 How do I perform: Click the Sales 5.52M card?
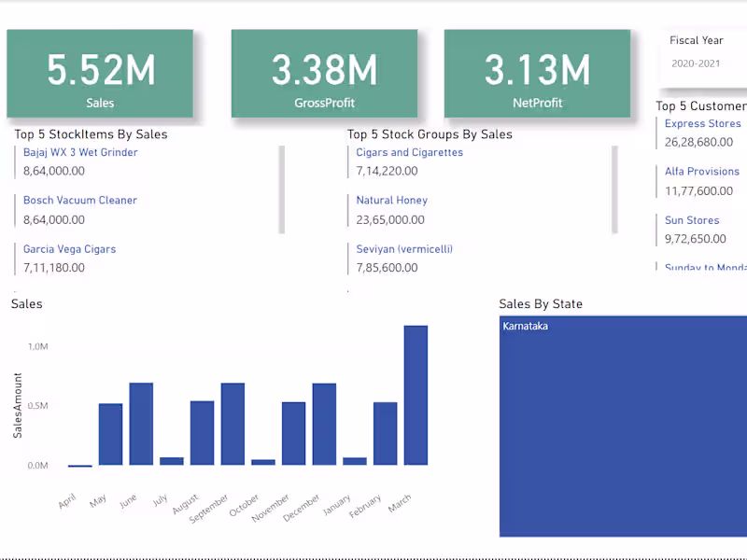click(100, 74)
